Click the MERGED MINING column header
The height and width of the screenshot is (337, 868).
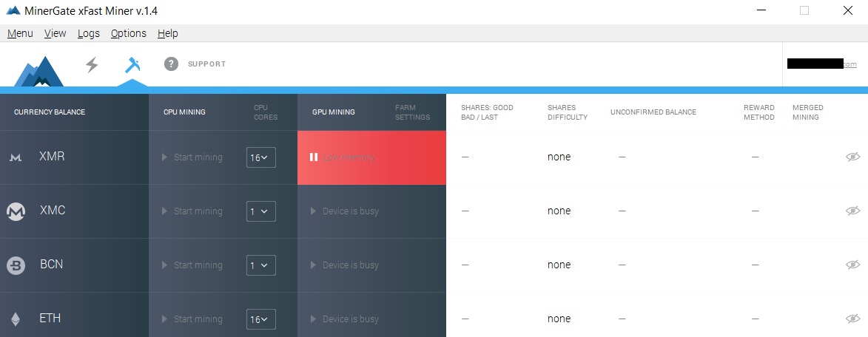[807, 112]
